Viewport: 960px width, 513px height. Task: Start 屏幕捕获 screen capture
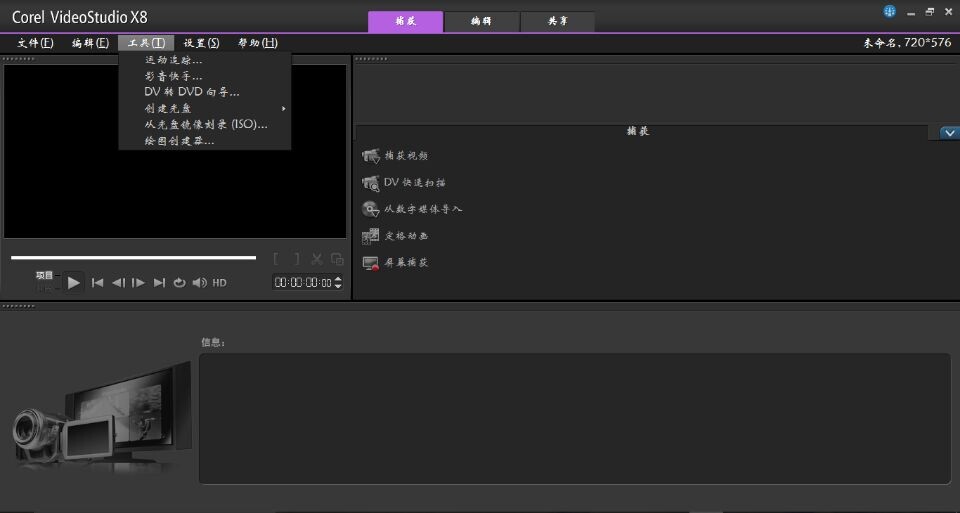click(x=370, y=262)
